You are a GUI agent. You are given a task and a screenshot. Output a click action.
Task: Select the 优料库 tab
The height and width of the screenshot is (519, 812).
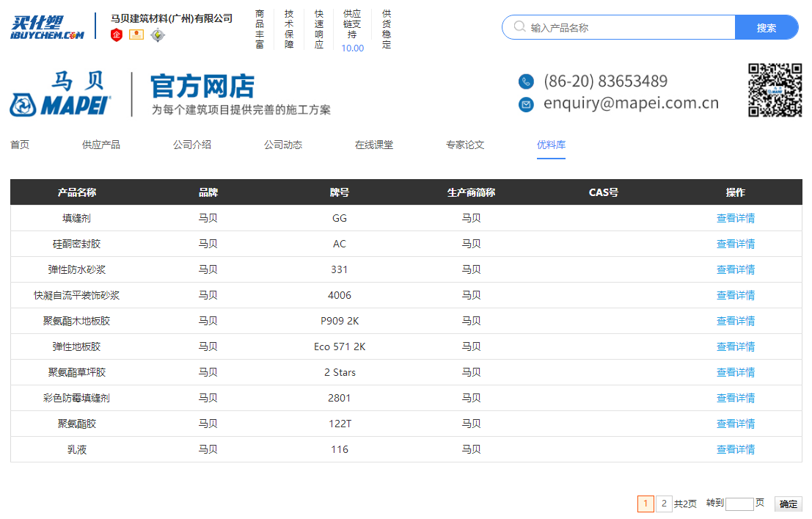coord(551,145)
